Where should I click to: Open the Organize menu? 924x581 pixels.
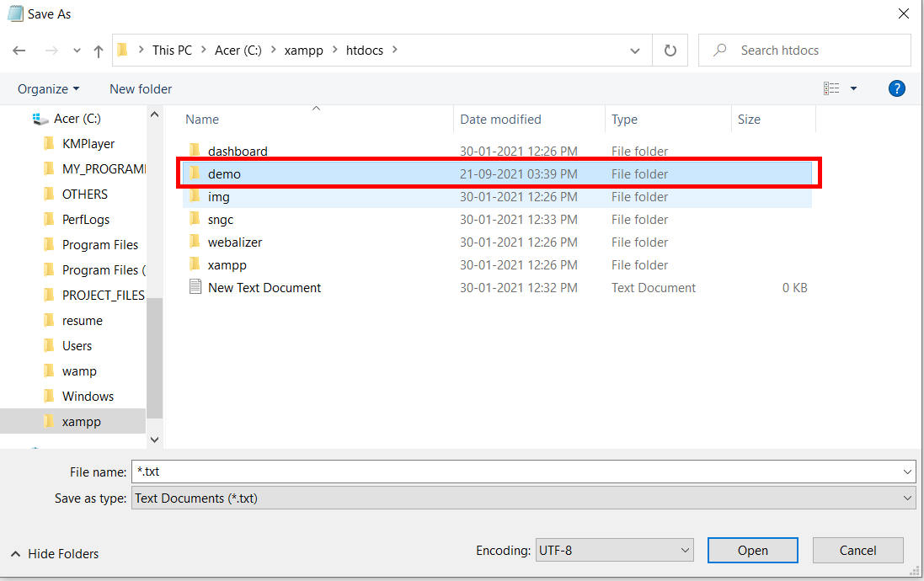(48, 88)
